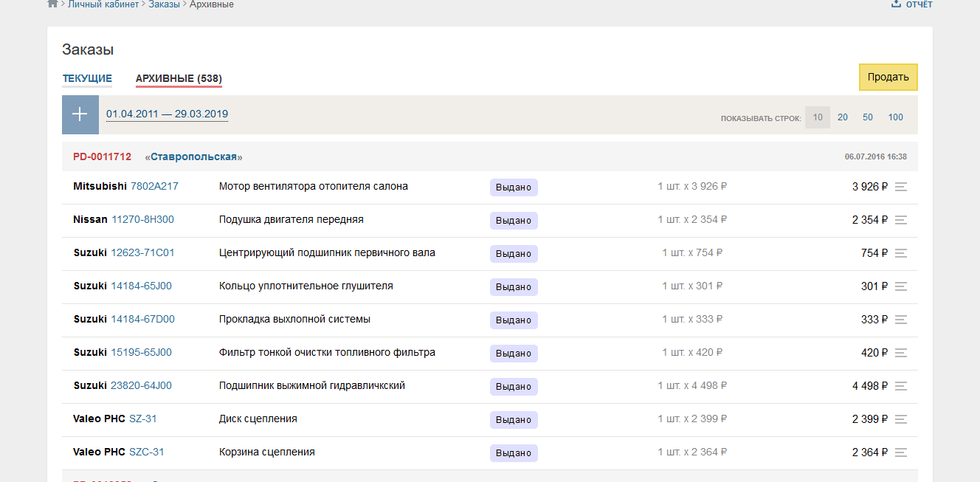Open row menu for Valeo PHC SZ-31
The width and height of the screenshot is (980, 482).
point(900,419)
